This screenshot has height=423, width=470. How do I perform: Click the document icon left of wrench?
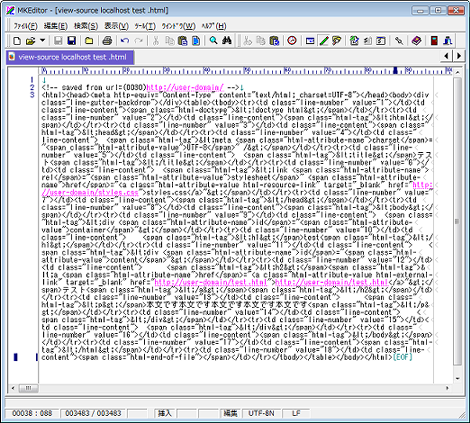381,41
